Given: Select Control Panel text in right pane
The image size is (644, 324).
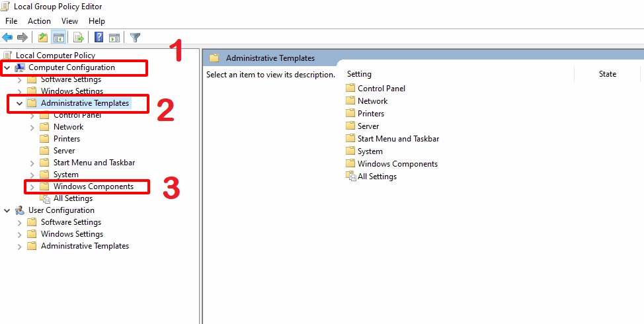Looking at the screenshot, I should (x=381, y=89).
